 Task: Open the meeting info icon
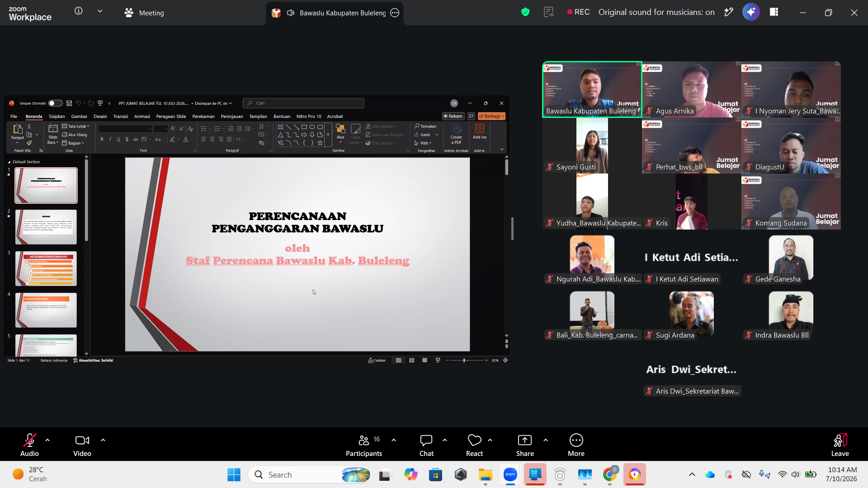point(79,11)
